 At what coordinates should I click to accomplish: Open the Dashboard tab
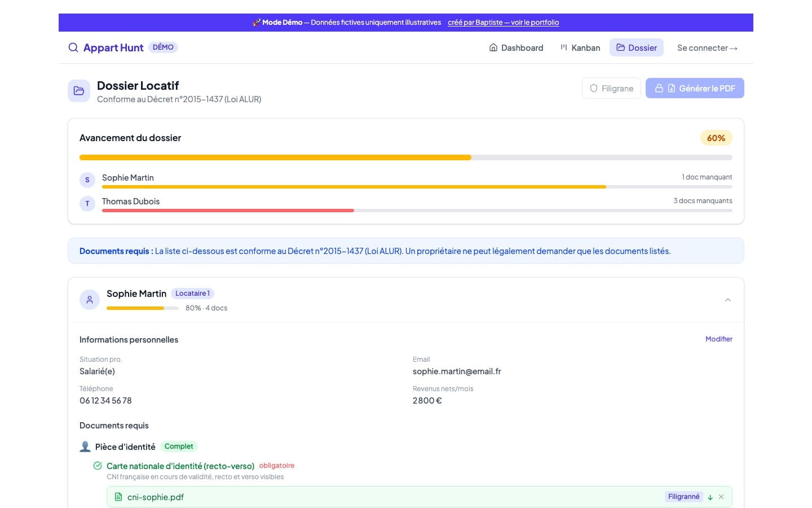[x=515, y=47]
